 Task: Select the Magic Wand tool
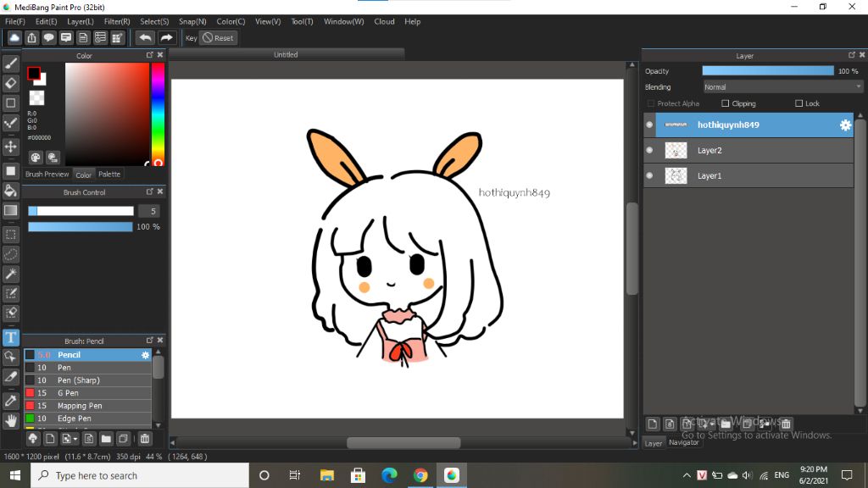point(10,274)
